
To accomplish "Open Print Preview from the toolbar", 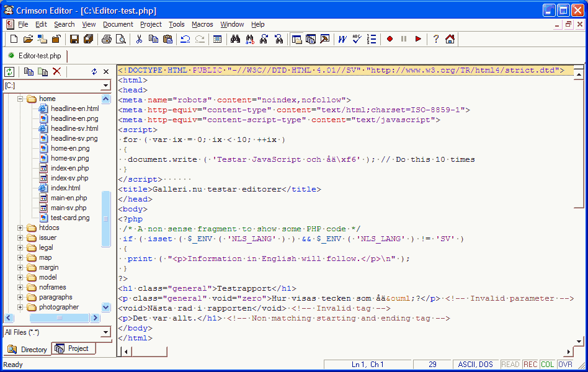I will [121, 39].
